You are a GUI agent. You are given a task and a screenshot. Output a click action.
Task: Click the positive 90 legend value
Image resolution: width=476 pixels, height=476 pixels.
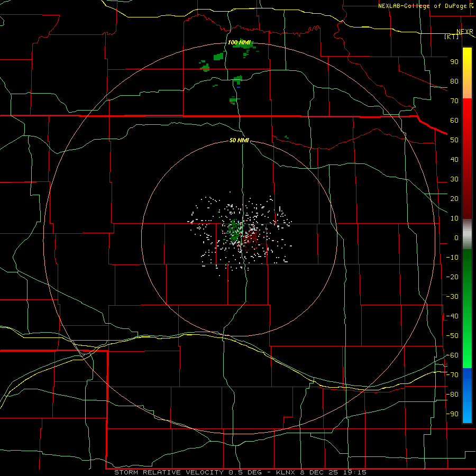point(454,62)
